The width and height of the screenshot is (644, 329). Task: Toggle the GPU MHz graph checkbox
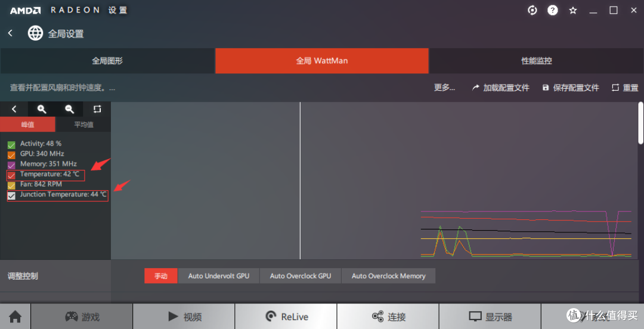[x=11, y=155]
